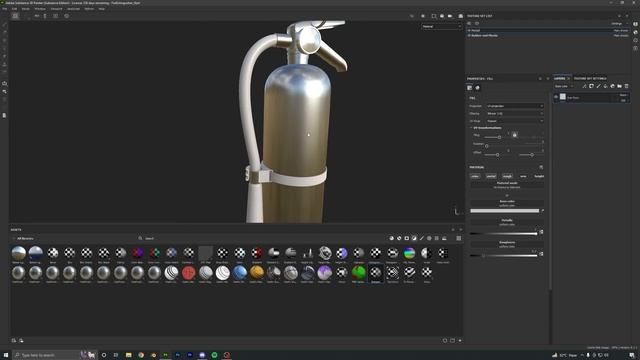Viewport: 640px width, 360px height.
Task: Switch to Texture Set Settings tab
Action: click(590, 78)
